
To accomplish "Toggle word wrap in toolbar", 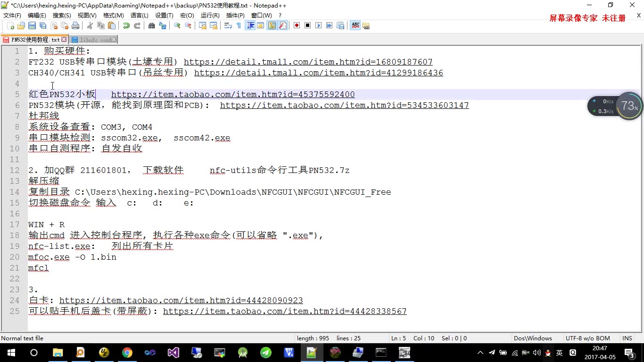I will pyautogui.click(x=228, y=25).
